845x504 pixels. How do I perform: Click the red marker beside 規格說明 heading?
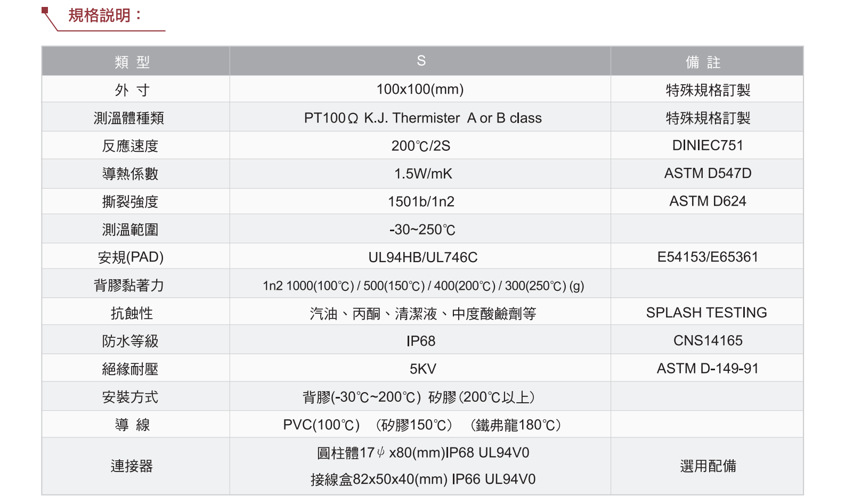(45, 11)
